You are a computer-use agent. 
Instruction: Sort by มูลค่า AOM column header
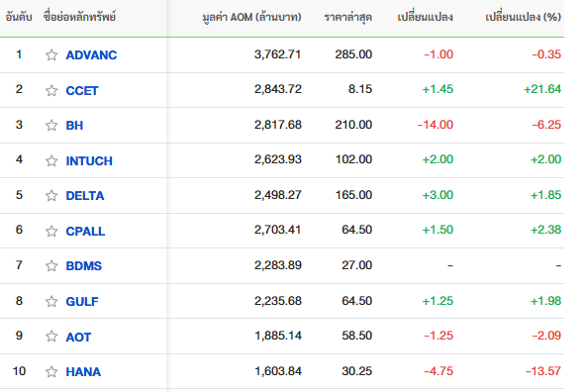[x=251, y=17]
